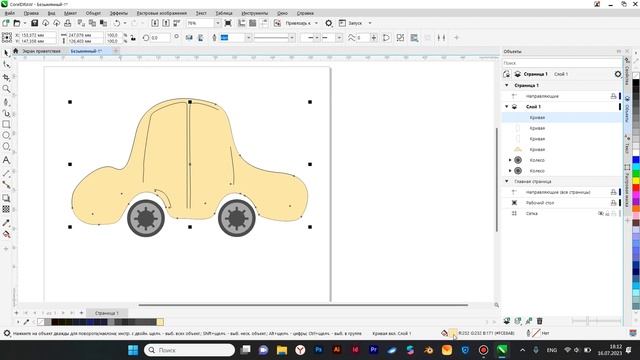Add a new document tab with plus
Image resolution: width=640 pixels, height=360 pixels.
click(116, 51)
